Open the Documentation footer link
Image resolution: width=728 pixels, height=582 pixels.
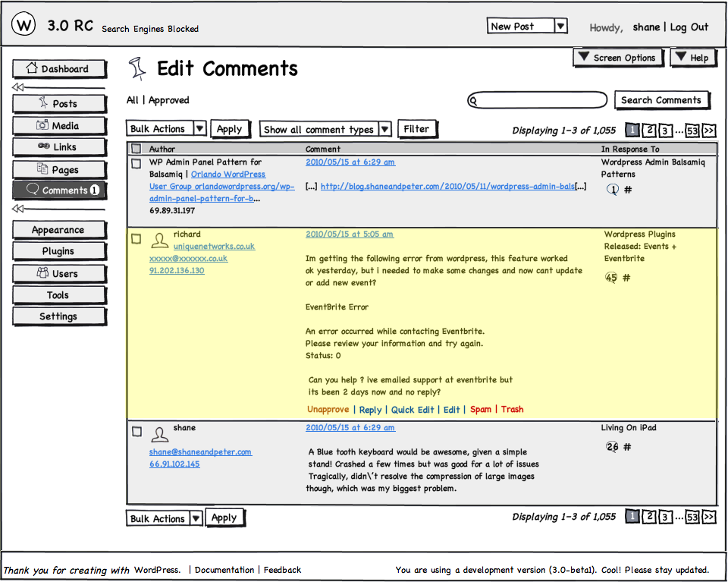point(224,570)
